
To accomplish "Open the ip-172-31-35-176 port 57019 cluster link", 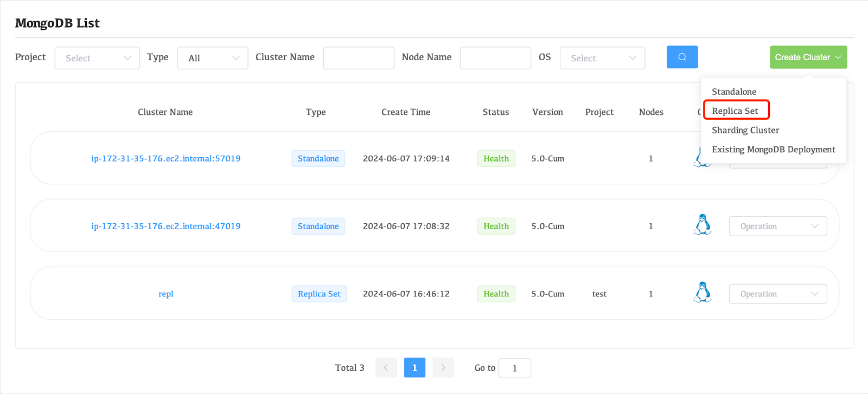I will pyautogui.click(x=165, y=158).
